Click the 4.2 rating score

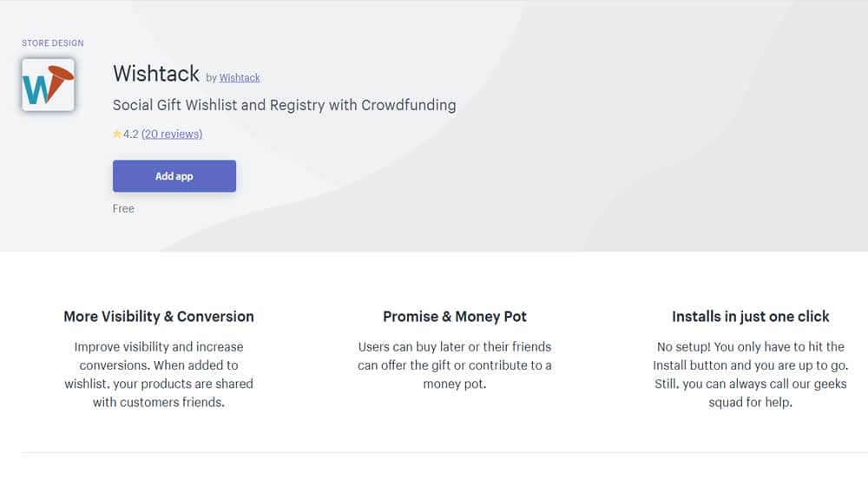pos(131,134)
